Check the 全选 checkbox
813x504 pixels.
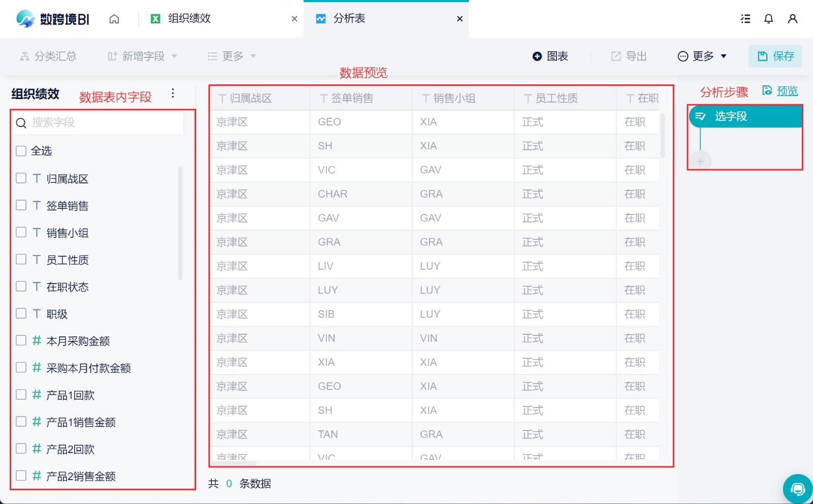coord(21,151)
